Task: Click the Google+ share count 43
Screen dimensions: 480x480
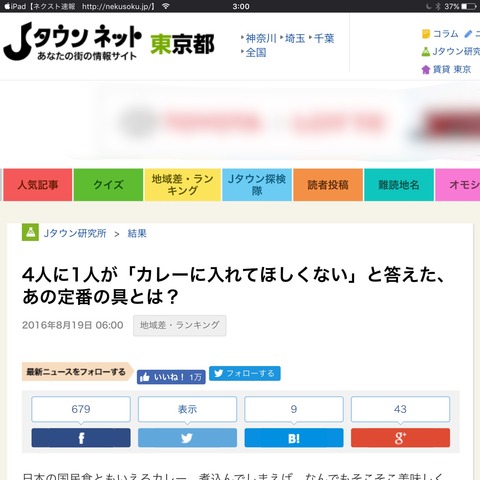Action: (x=400, y=409)
